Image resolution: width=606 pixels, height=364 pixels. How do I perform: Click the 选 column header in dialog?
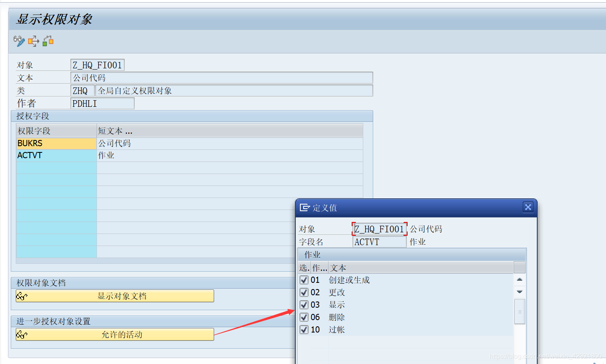click(x=304, y=268)
